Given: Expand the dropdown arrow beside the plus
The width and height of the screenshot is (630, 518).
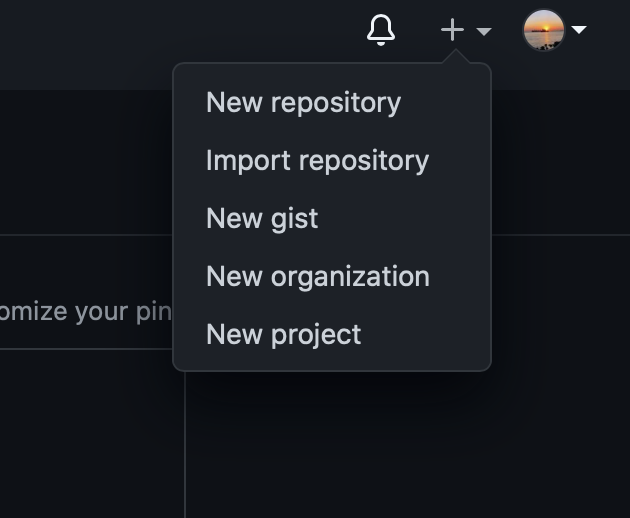Looking at the screenshot, I should tap(484, 31).
